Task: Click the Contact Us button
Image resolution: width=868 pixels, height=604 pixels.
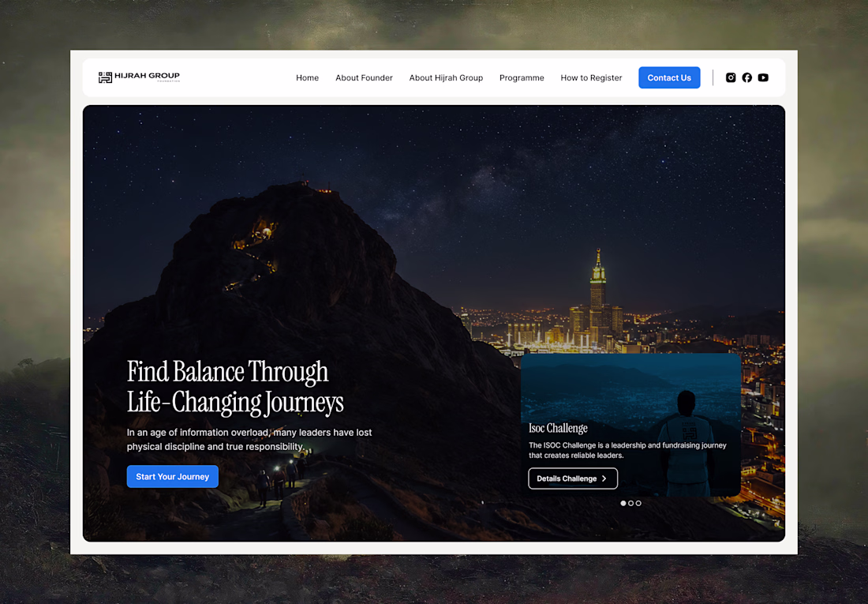Action: [669, 77]
